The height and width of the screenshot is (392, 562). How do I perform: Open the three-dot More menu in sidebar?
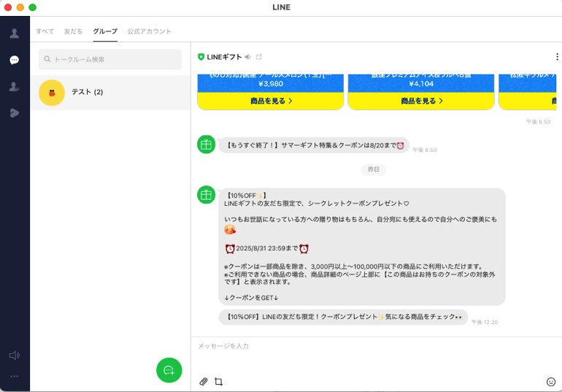[x=14, y=376]
